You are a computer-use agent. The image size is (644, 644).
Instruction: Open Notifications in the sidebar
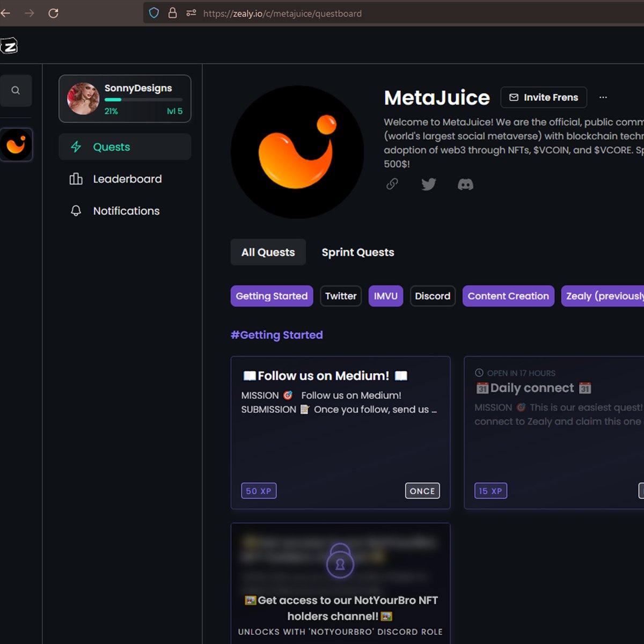[x=125, y=211]
